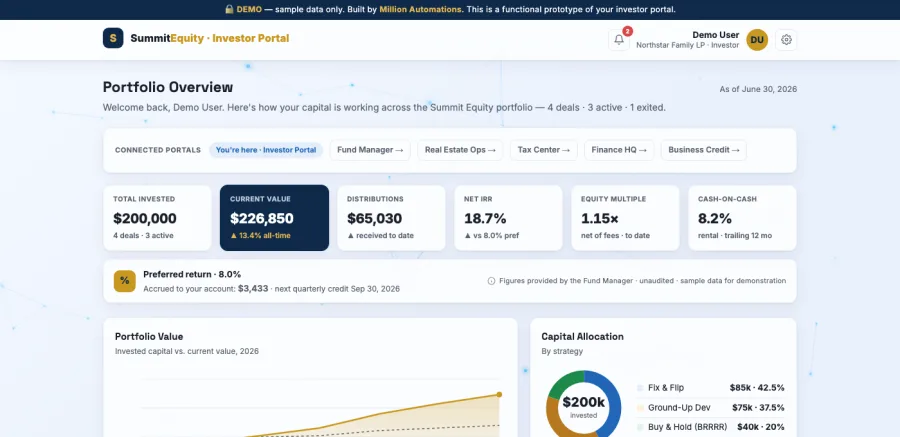Screen dimensions: 900x437
Task: Click the 'vs 8.0% pref' text
Action: 496,235
